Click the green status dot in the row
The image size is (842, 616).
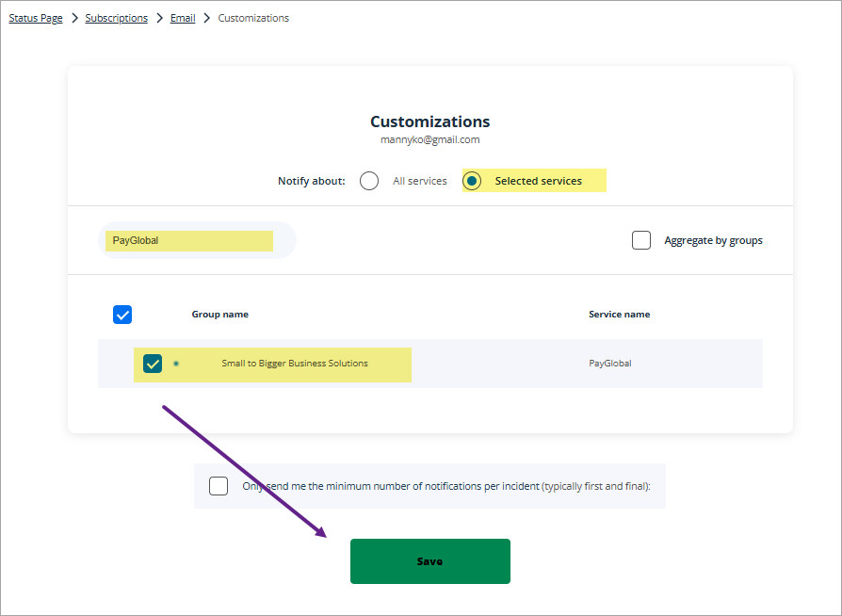(x=176, y=364)
